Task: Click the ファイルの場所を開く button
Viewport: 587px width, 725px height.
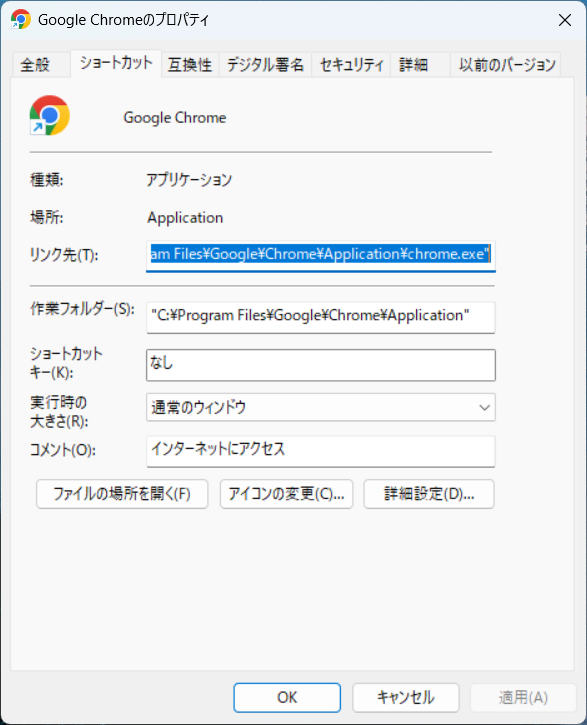Action: point(122,494)
